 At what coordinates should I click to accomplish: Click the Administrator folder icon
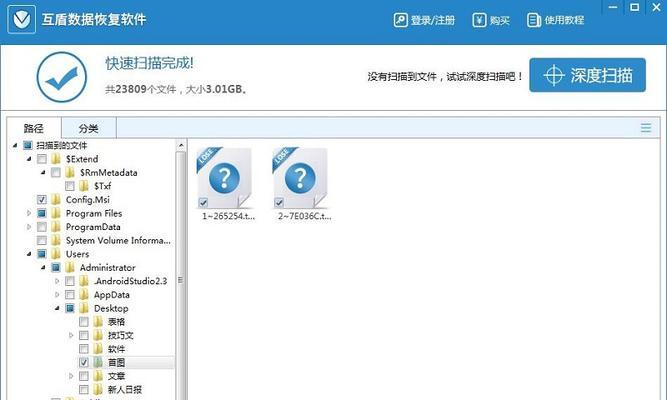[70, 268]
